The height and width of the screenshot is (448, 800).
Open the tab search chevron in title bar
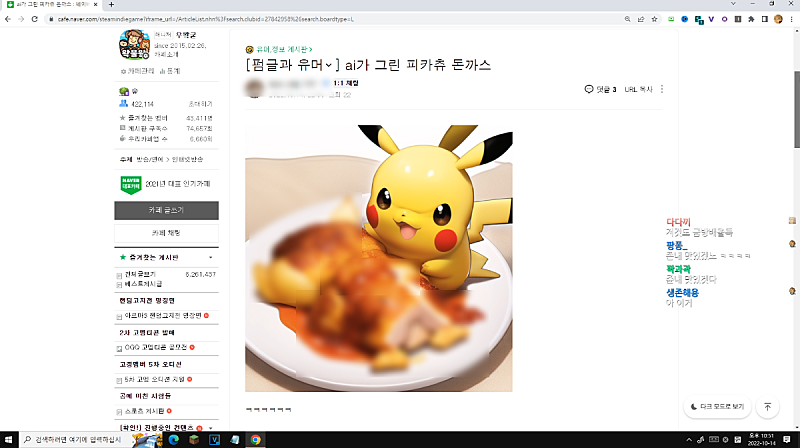(x=733, y=4)
